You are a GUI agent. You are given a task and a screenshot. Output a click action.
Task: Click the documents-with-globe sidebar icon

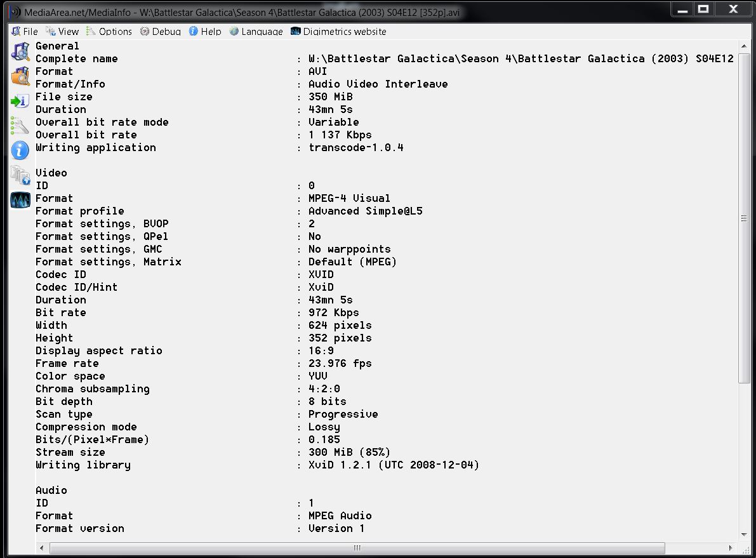tap(20, 176)
